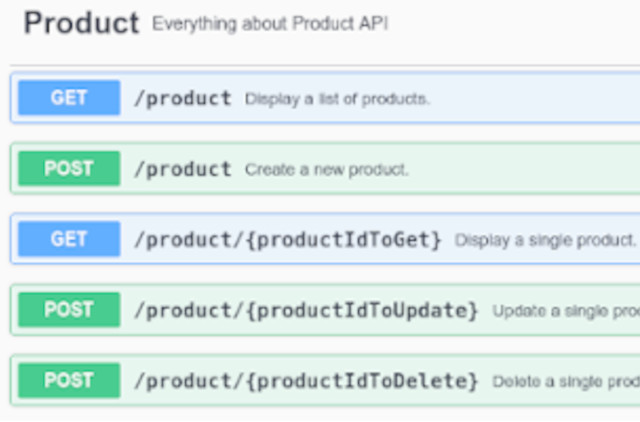
Task: Click 'Create a new product.' summary text
Action: 327,170
